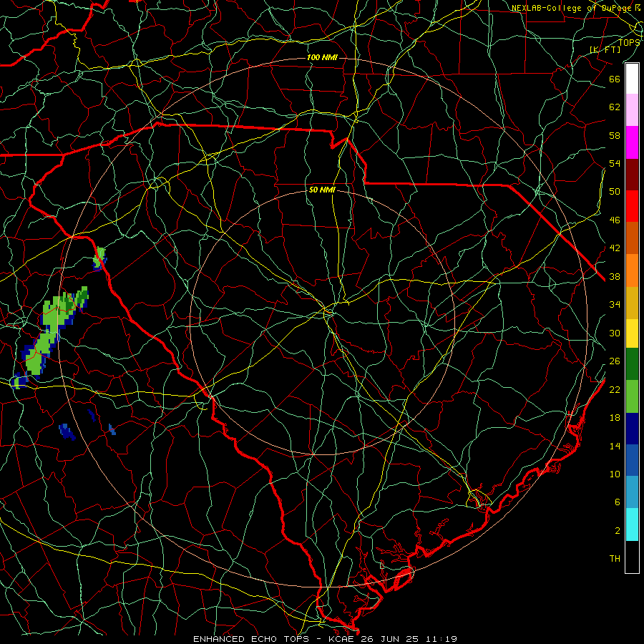Click the TOPS legend title

pos(629,43)
